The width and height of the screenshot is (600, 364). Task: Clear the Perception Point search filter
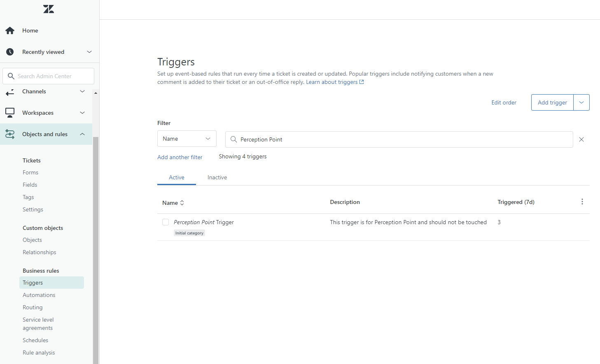point(581,139)
